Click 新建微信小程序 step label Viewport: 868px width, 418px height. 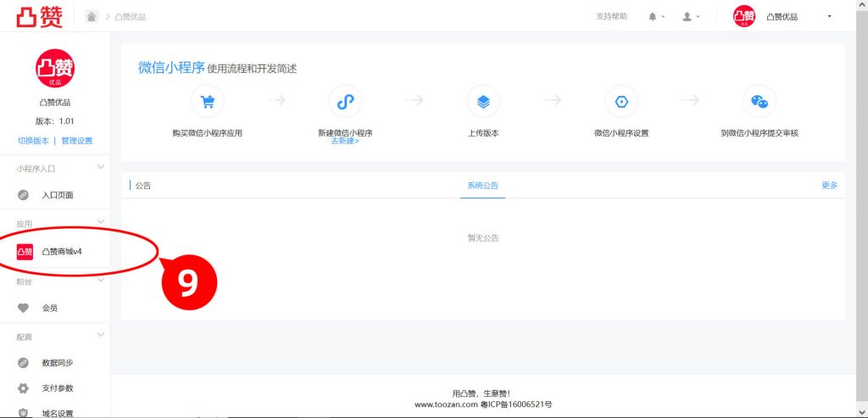346,133
